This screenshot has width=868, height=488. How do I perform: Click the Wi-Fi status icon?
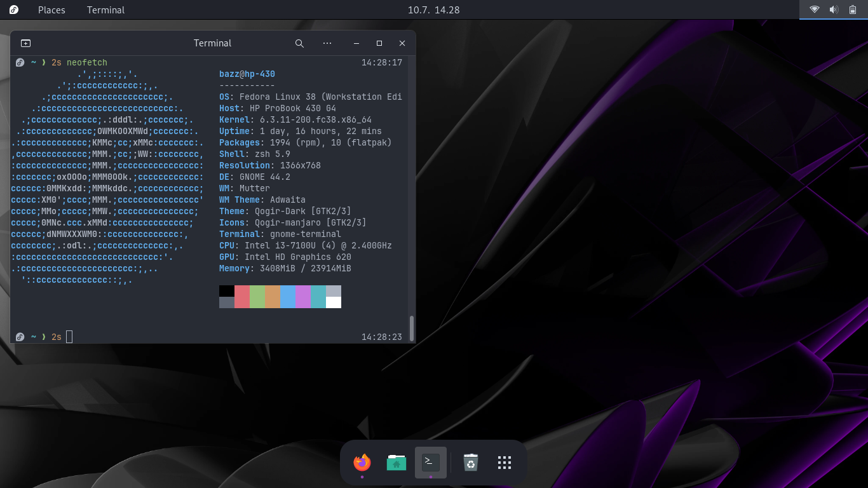(815, 10)
